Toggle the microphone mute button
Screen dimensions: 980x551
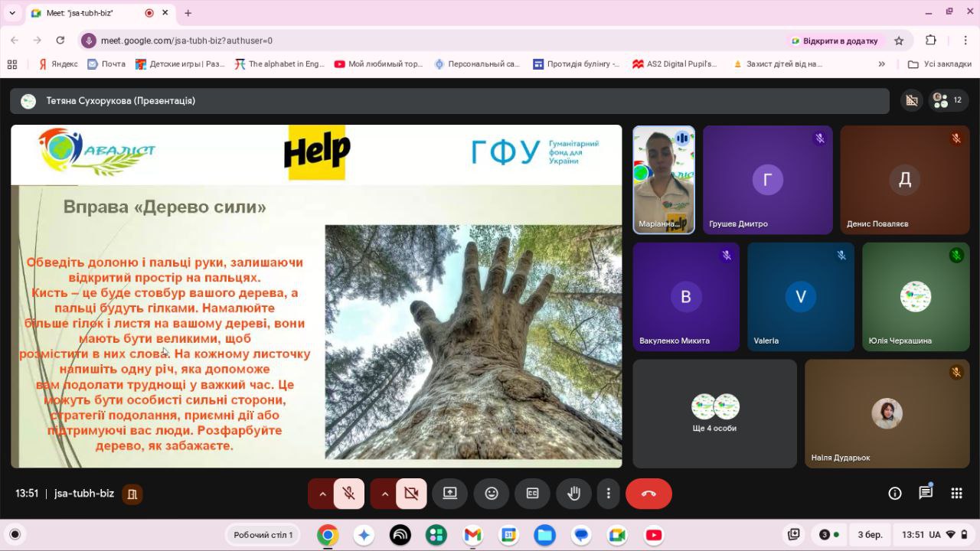(349, 494)
